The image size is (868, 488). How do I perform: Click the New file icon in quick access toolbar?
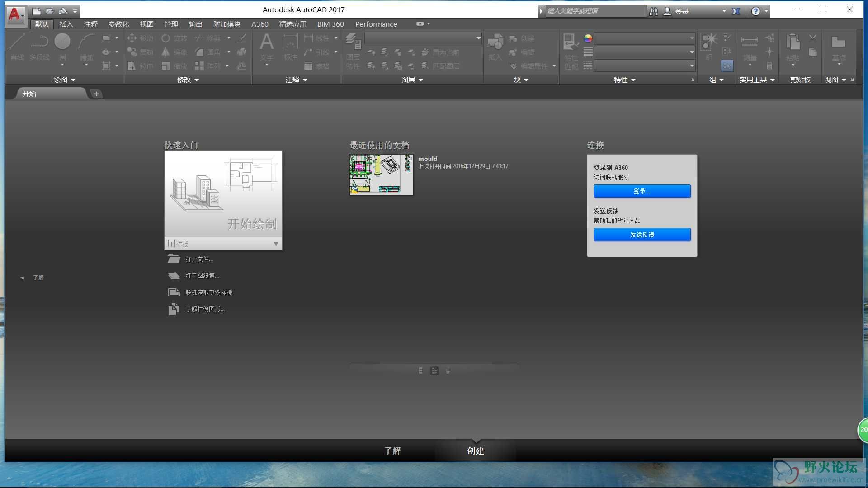(37, 11)
